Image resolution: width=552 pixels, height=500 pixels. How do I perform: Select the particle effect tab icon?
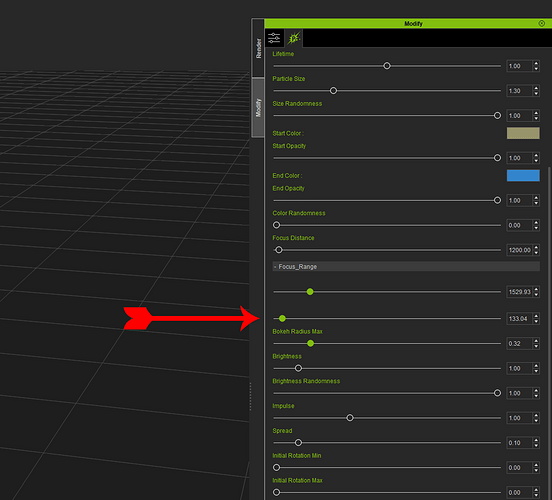294,38
